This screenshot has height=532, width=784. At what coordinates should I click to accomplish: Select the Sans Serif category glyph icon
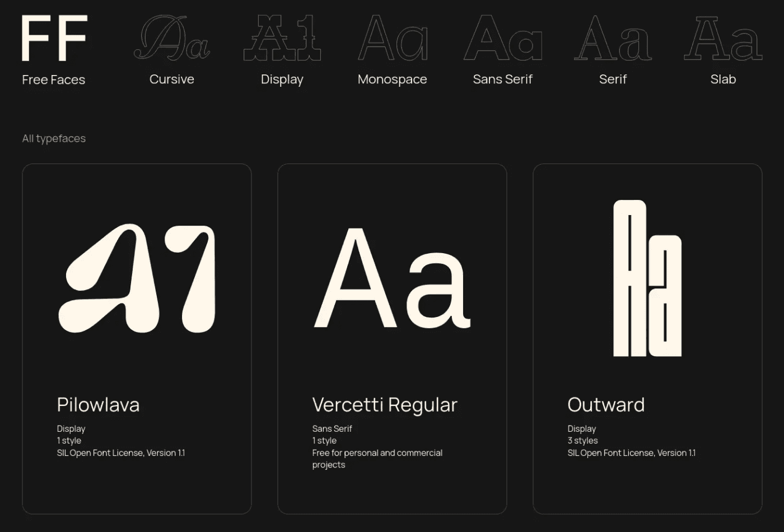pos(503,38)
